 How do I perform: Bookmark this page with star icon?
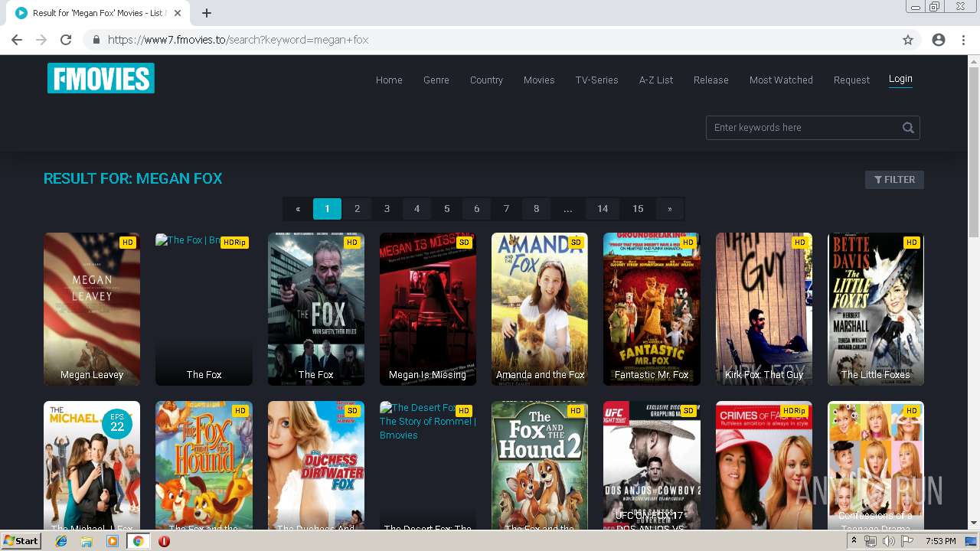pyautogui.click(x=908, y=40)
